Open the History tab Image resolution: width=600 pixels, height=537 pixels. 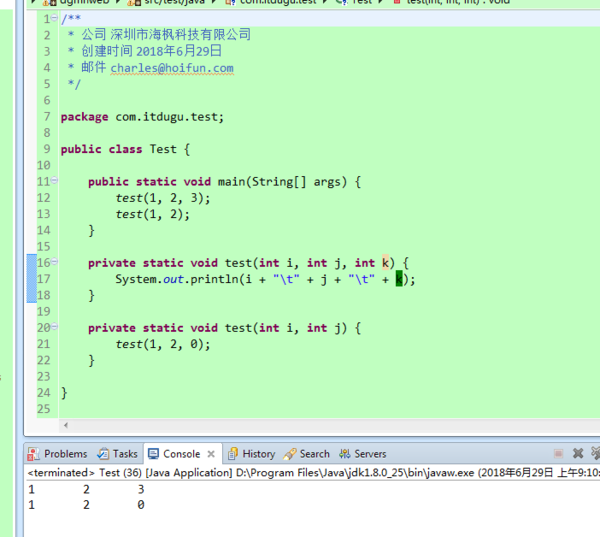pyautogui.click(x=251, y=454)
